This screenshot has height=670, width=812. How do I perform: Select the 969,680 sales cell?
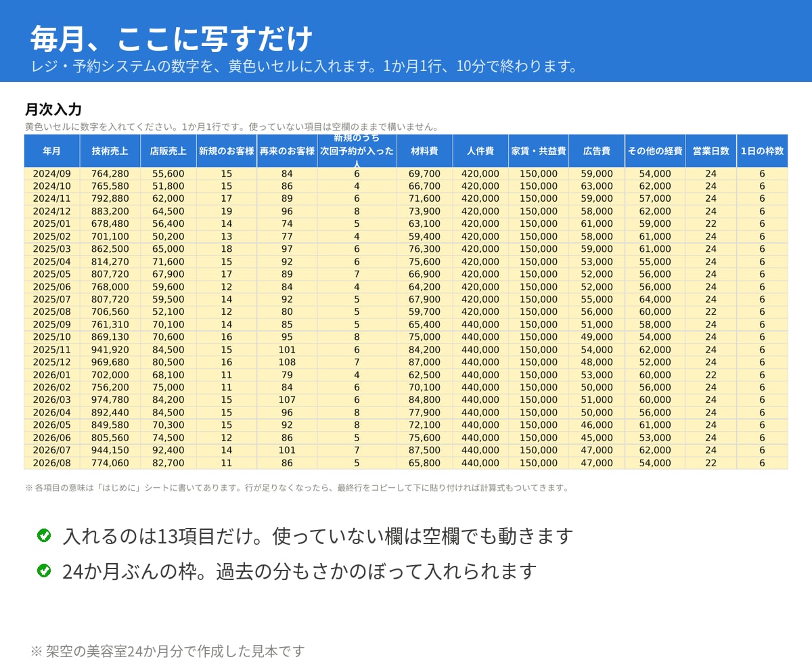click(x=110, y=362)
